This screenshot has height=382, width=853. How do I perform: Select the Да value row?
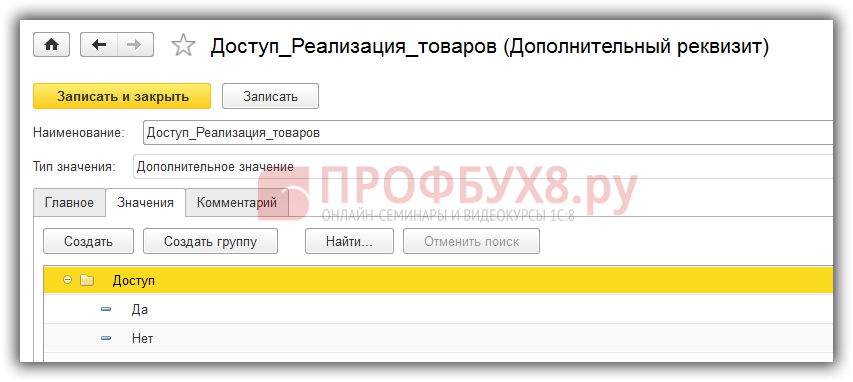point(438,309)
